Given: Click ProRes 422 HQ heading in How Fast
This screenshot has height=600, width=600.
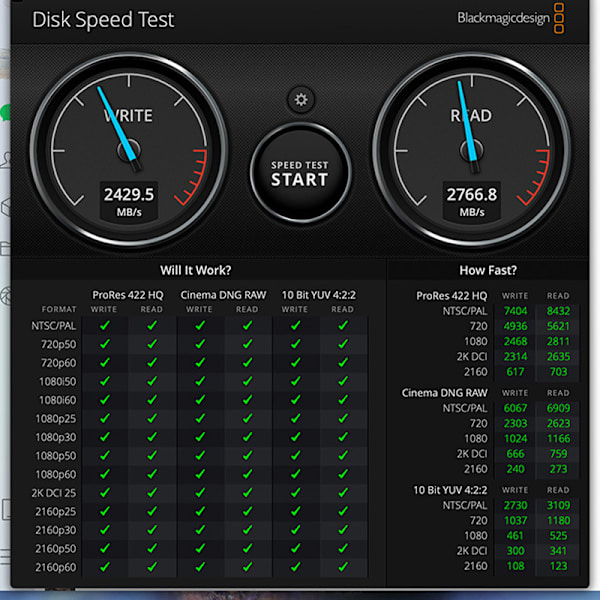Looking at the screenshot, I should point(452,296).
